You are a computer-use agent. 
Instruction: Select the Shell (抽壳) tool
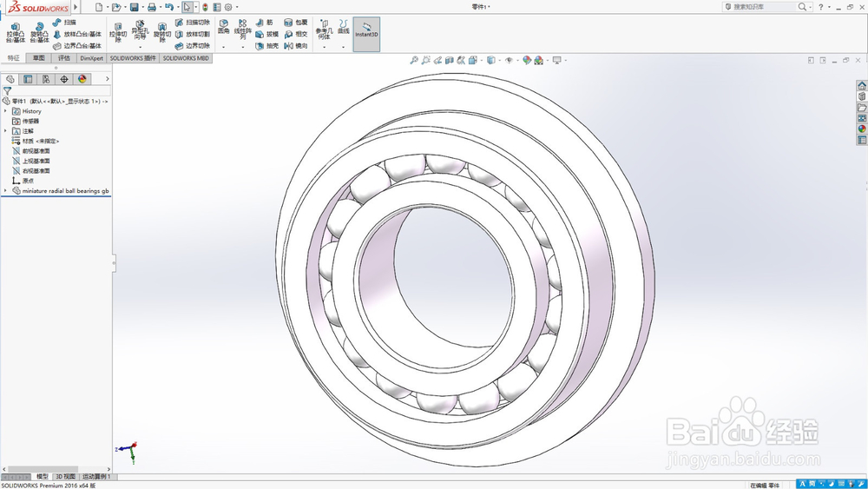coord(266,46)
